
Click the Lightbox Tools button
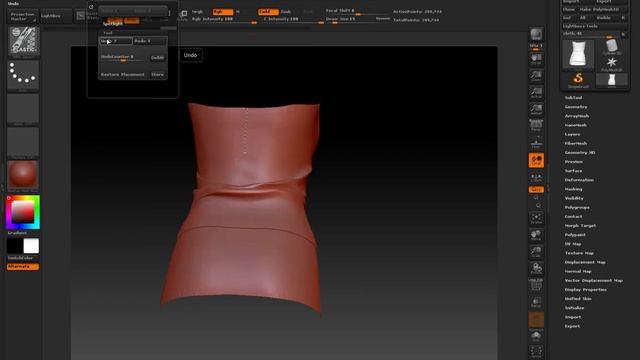pyautogui.click(x=595, y=26)
